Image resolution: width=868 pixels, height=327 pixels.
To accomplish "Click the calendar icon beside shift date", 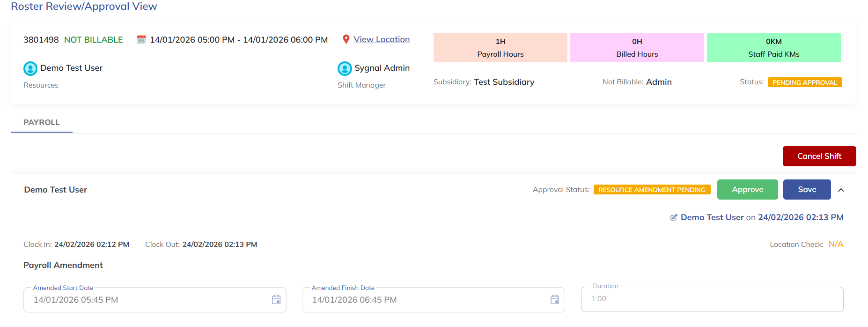I will 141,39.
